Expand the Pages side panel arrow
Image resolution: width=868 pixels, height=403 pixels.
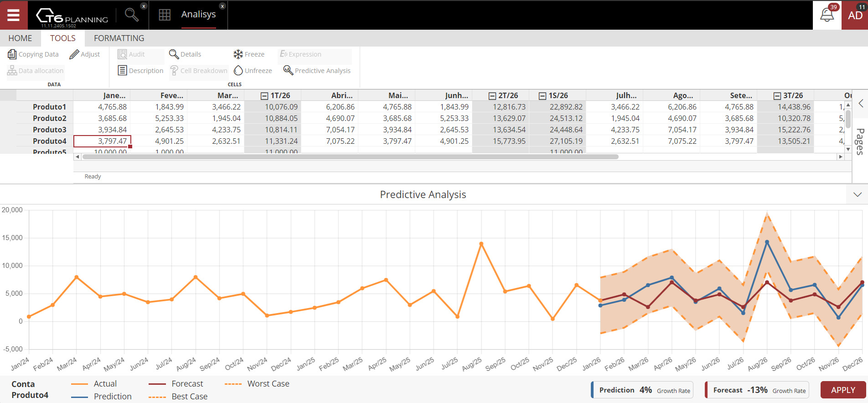[861, 103]
